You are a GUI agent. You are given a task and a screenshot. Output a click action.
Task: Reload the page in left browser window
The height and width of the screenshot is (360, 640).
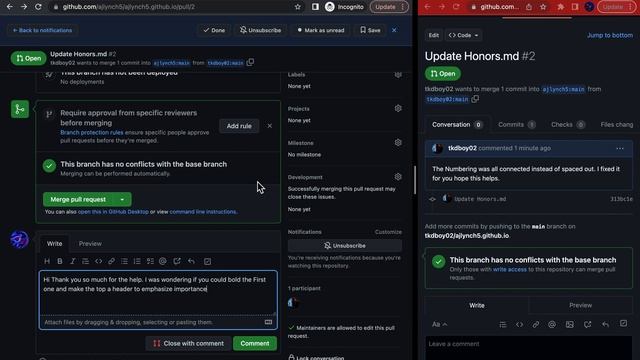(x=38, y=7)
